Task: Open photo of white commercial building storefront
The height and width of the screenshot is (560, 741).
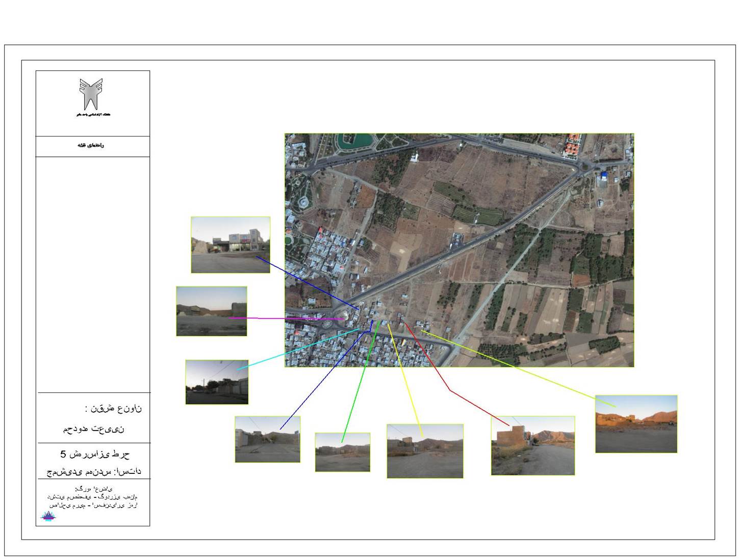Action: pos(231,245)
